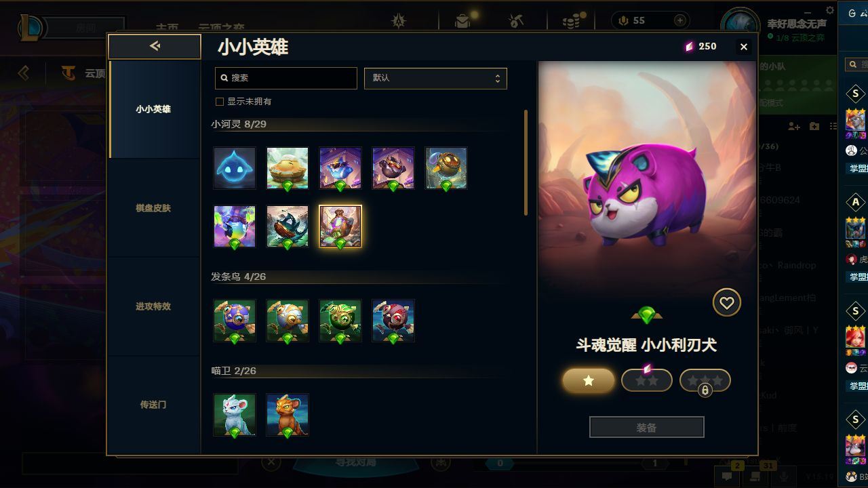Switch to the 进攻特效 tab
868x488 pixels.
153,306
